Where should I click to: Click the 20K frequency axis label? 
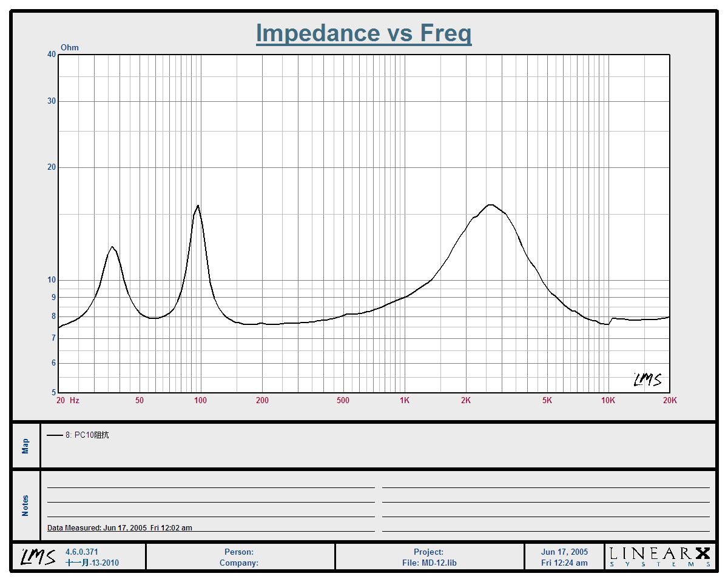[x=670, y=400]
